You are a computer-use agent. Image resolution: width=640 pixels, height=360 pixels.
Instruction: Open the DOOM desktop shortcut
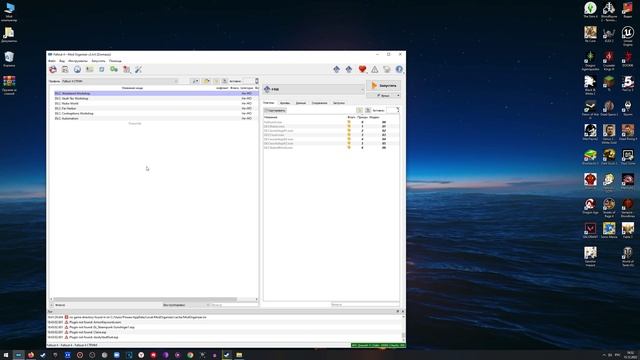tap(628, 59)
